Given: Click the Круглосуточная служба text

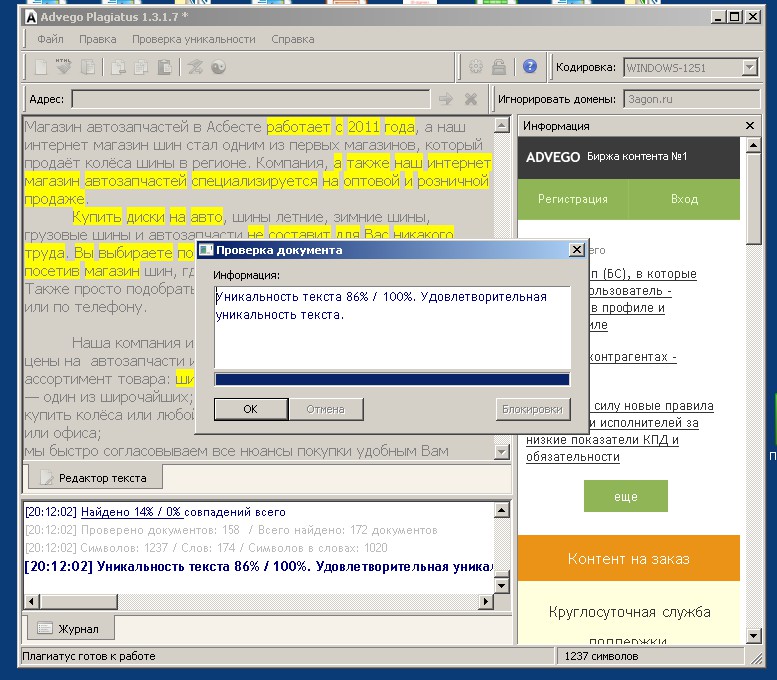Looking at the screenshot, I should (629, 612).
